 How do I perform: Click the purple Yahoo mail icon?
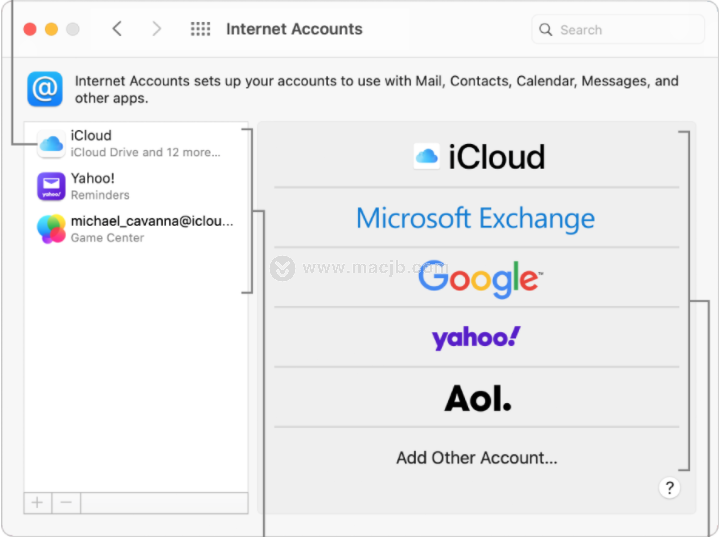(x=51, y=187)
